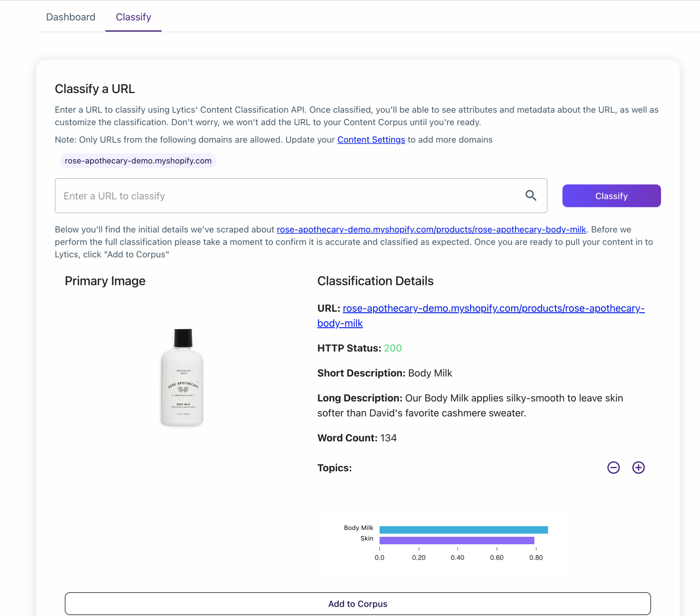Open the Content Settings link

[x=371, y=140]
